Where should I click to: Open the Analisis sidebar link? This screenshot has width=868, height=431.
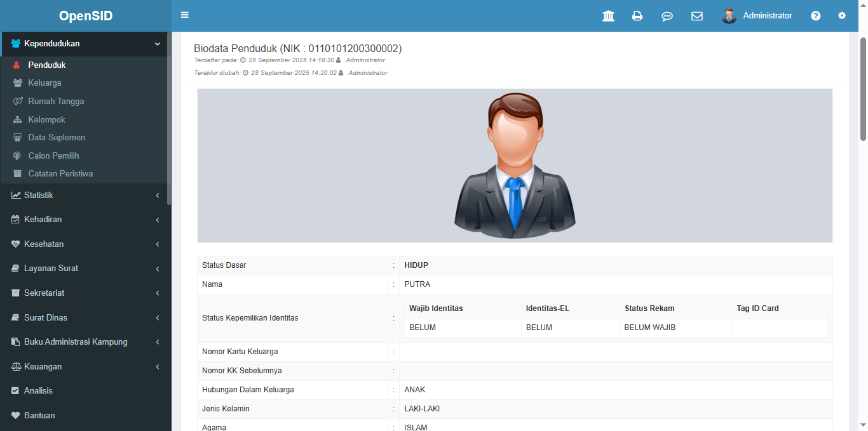coord(38,391)
